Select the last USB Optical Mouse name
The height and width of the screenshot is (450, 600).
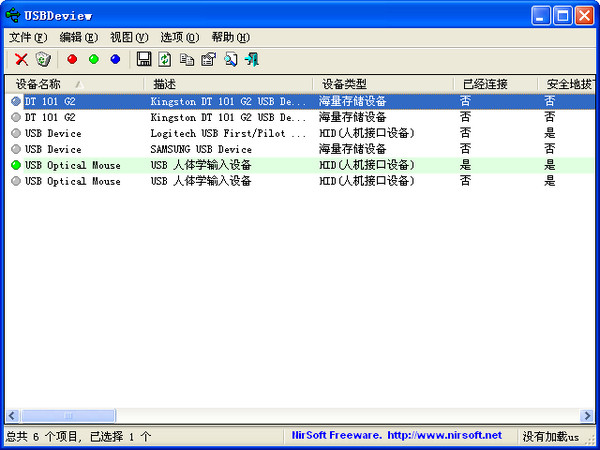pos(73,181)
